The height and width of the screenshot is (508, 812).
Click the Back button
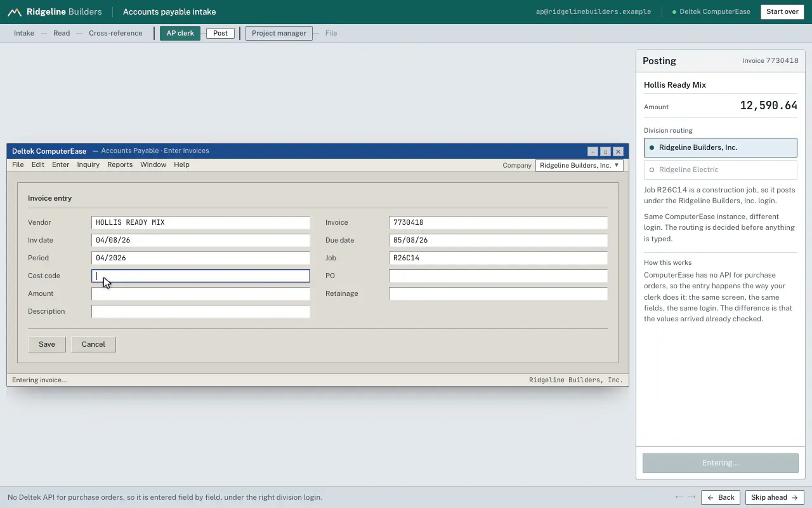coord(721,497)
